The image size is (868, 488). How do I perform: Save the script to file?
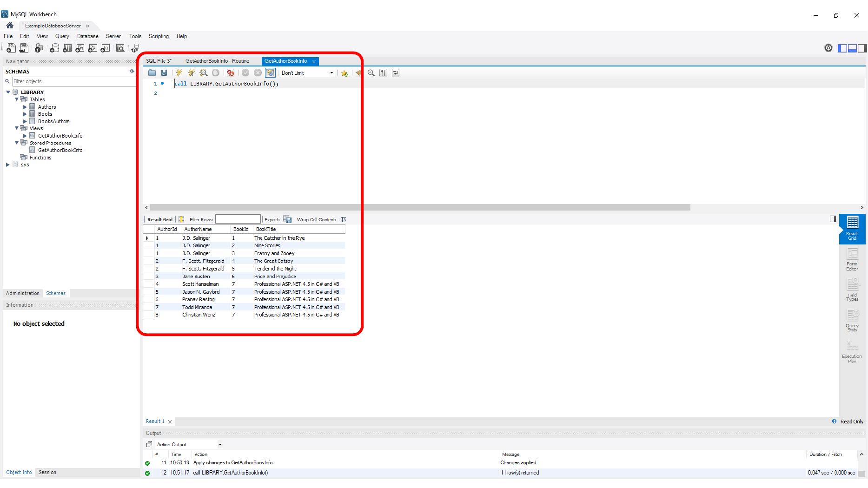[x=164, y=73]
